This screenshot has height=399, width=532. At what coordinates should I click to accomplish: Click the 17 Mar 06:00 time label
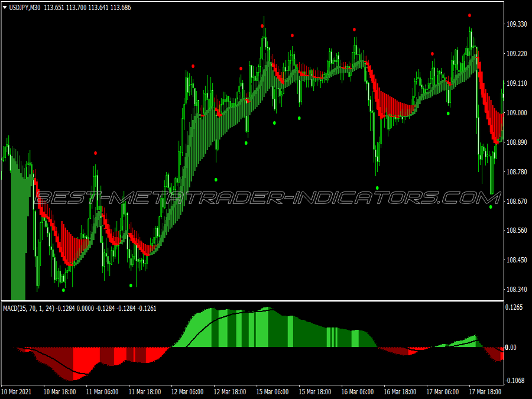tap(443, 391)
